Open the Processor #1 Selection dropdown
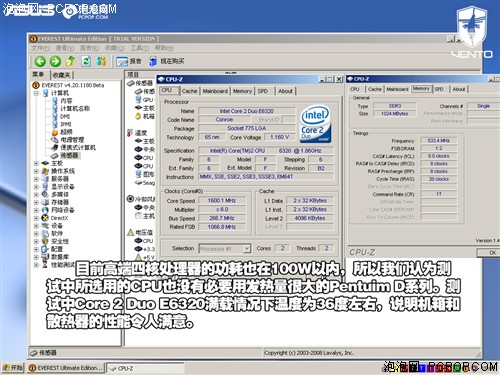The image size is (500, 375). point(224,249)
